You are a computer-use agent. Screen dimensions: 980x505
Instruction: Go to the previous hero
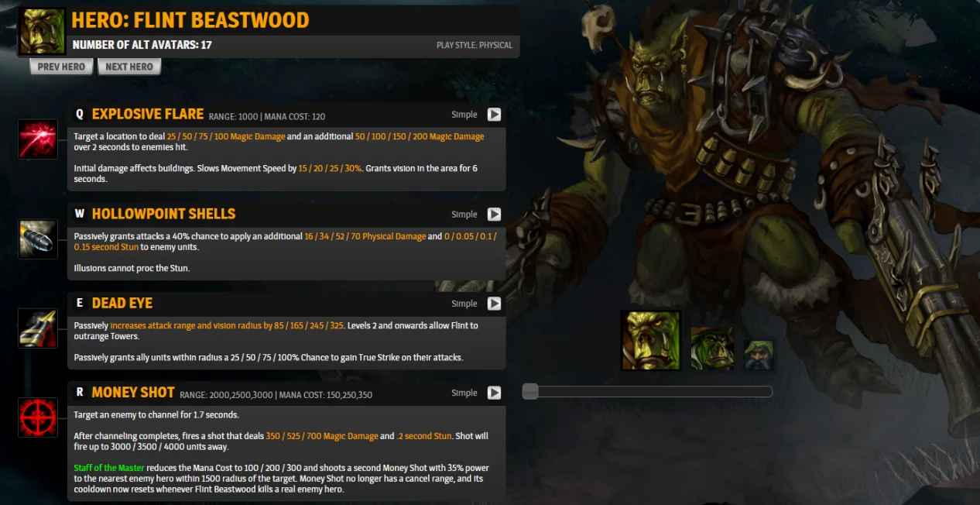coord(61,67)
